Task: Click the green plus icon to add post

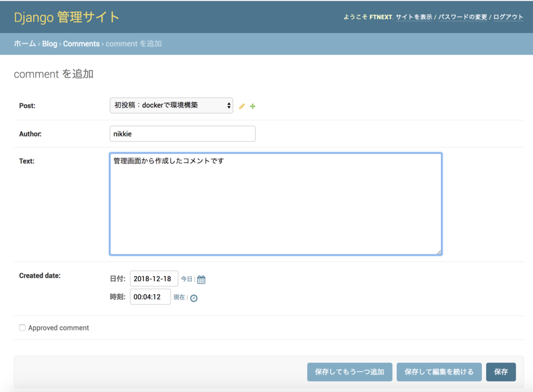Action: pyautogui.click(x=252, y=106)
